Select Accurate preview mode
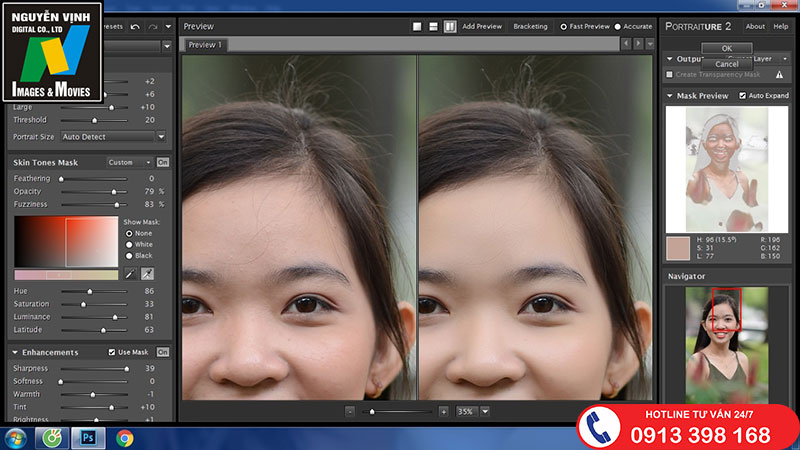Viewport: 800px width, 450px height. (617, 27)
